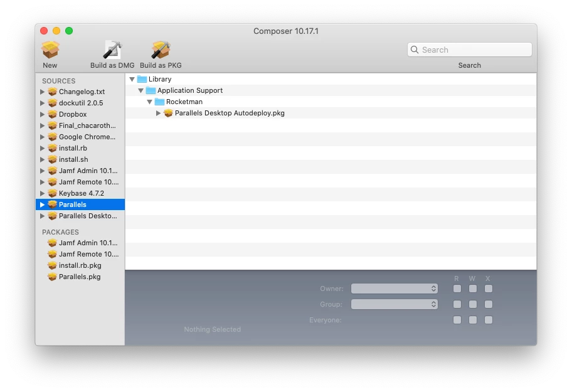This screenshot has height=392, width=572.
Task: Click the install.rb.pkg package icon
Action: [x=53, y=265]
